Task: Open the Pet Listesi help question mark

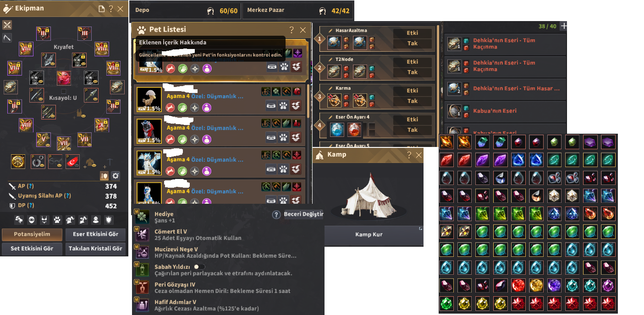Action: click(292, 30)
